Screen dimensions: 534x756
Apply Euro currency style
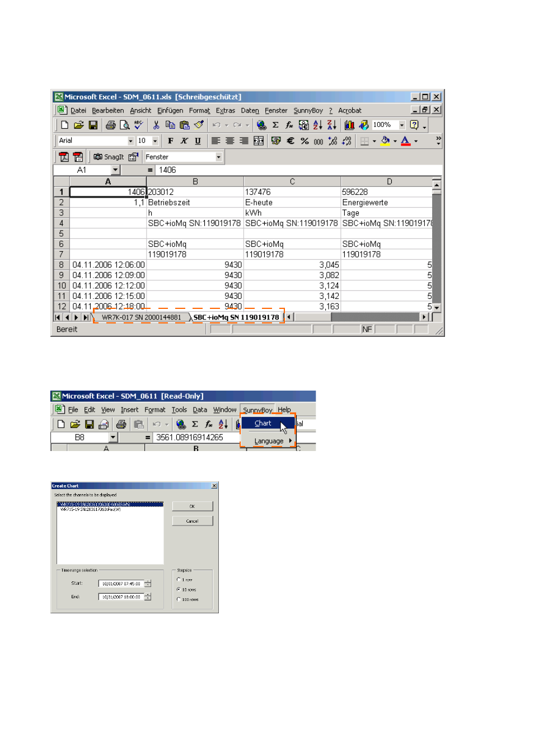291,141
